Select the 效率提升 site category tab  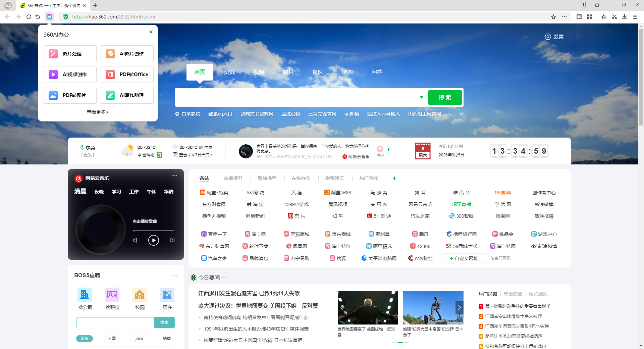click(233, 178)
